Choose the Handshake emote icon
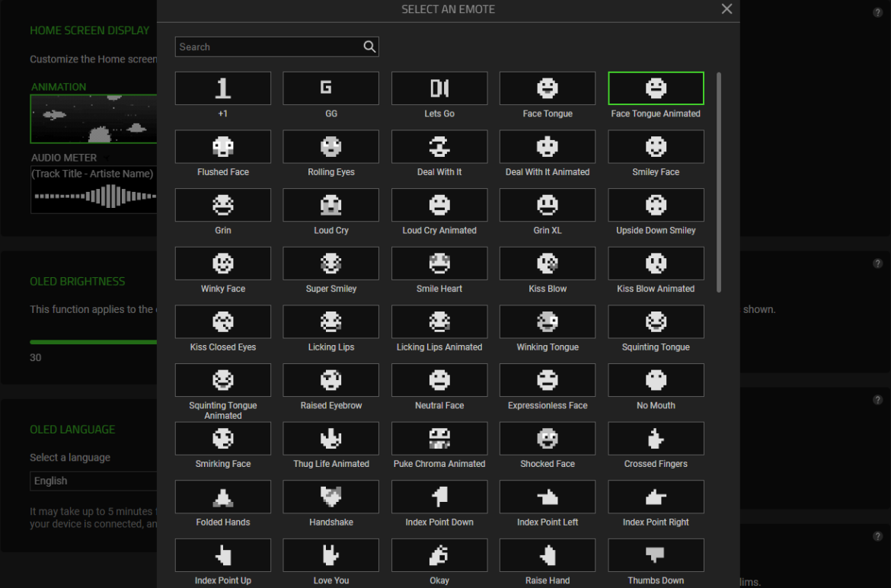 click(x=331, y=497)
